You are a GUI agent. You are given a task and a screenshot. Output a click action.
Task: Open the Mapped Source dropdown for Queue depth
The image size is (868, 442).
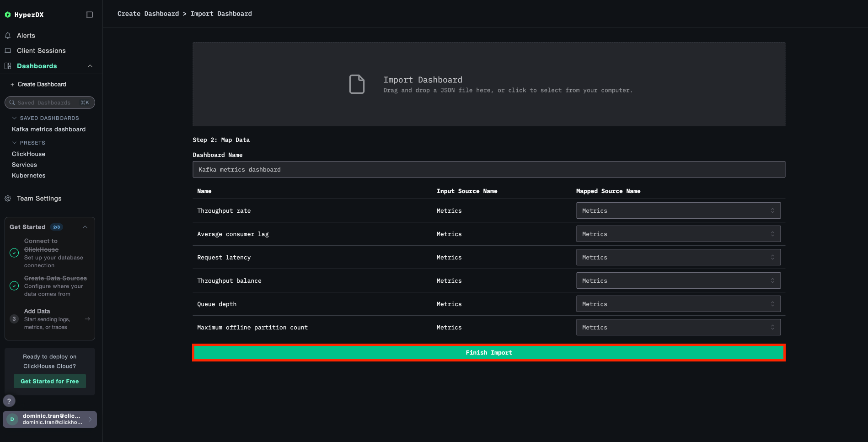[678, 303]
